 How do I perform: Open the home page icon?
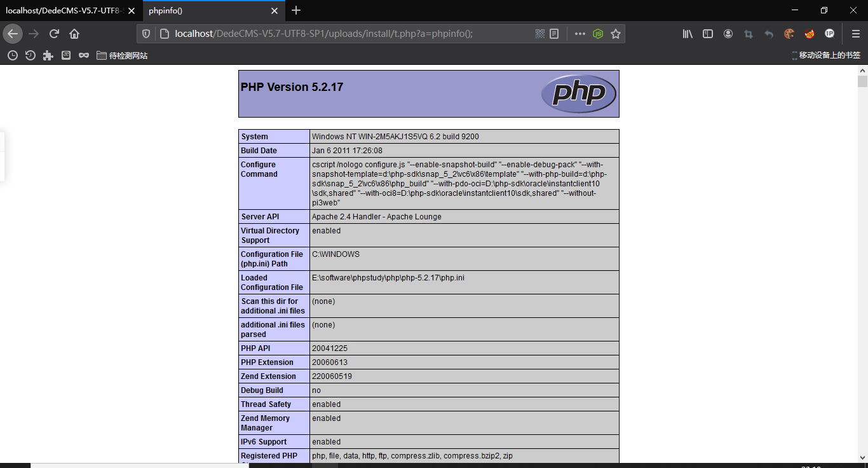(x=74, y=34)
